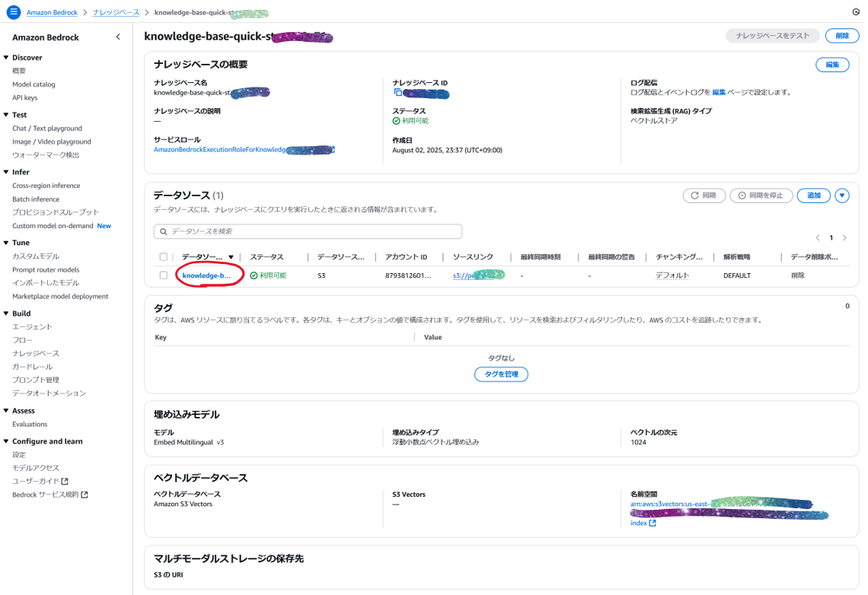Open ナレッジベース in Build section

coord(36,353)
